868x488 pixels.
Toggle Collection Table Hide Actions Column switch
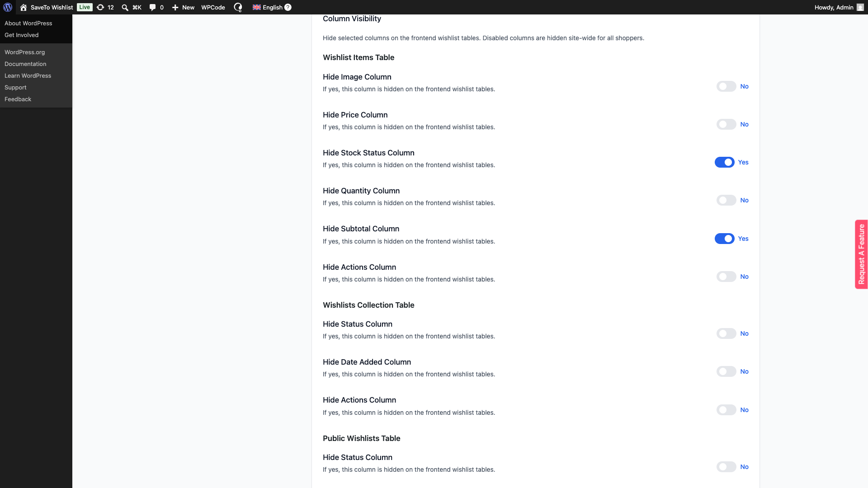tap(726, 410)
